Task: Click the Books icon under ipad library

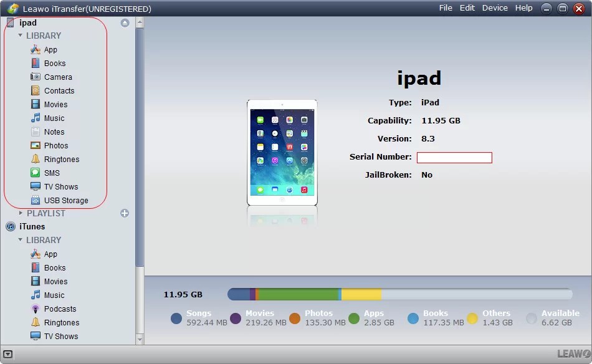Action: pos(36,63)
